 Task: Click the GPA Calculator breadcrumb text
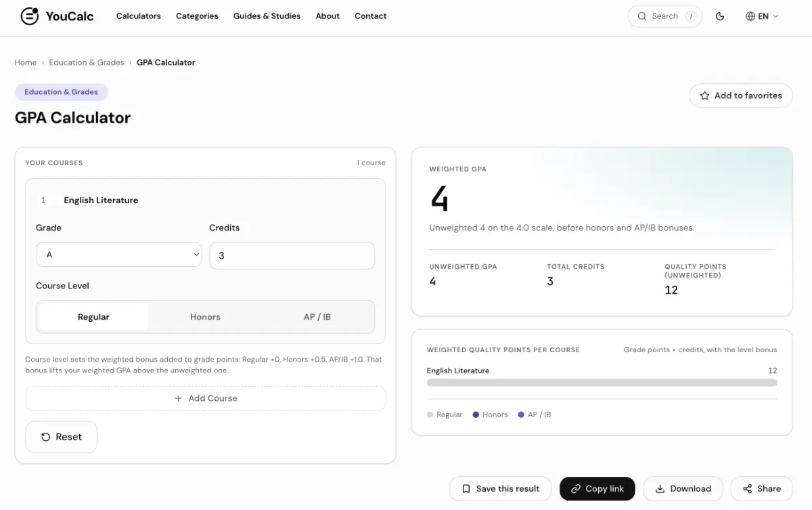(166, 62)
